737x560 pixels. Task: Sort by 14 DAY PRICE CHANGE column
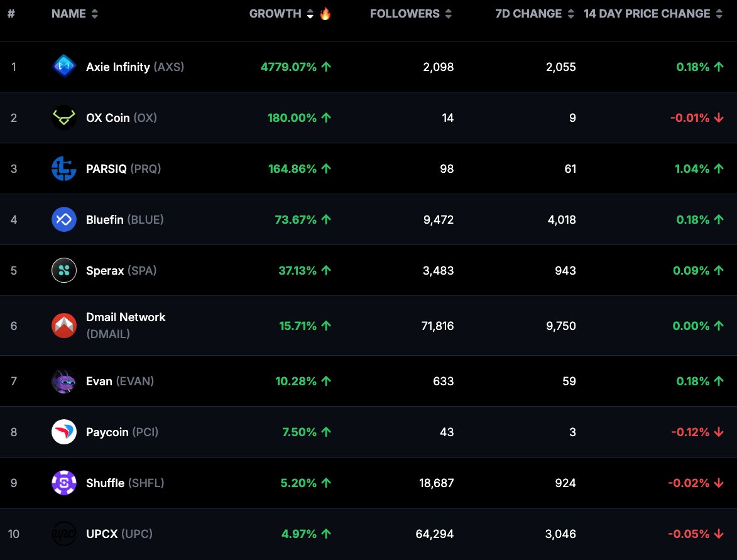653,14
